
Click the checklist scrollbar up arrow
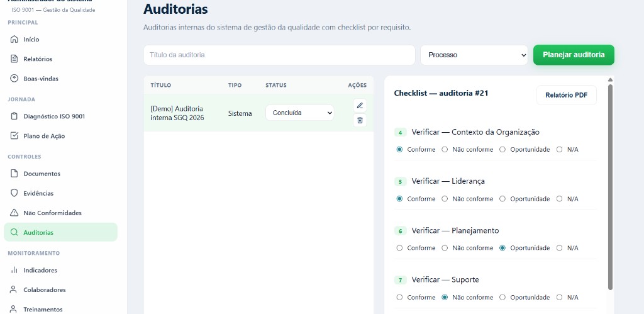(610, 80)
